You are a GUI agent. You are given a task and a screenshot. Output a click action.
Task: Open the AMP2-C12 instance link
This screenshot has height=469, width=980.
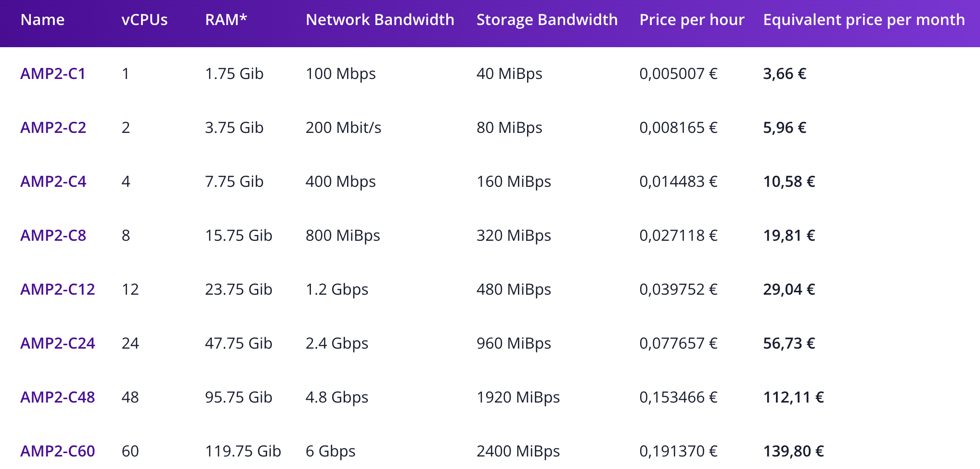(x=58, y=289)
